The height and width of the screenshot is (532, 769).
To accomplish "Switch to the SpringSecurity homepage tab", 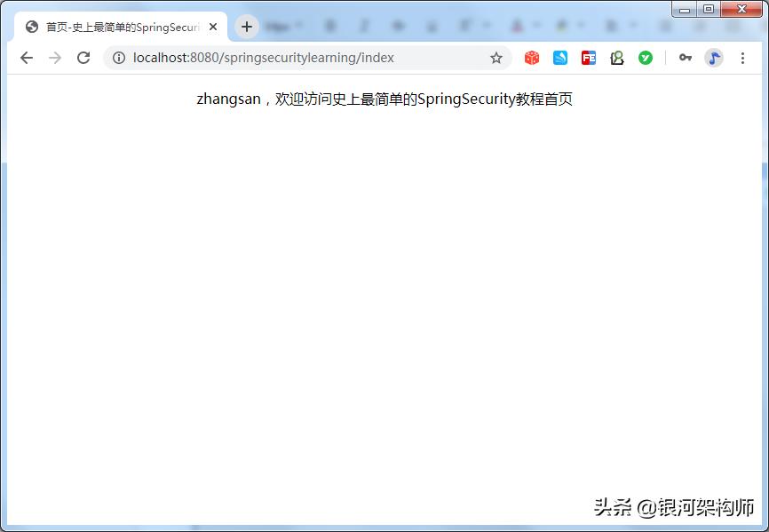I will [115, 27].
